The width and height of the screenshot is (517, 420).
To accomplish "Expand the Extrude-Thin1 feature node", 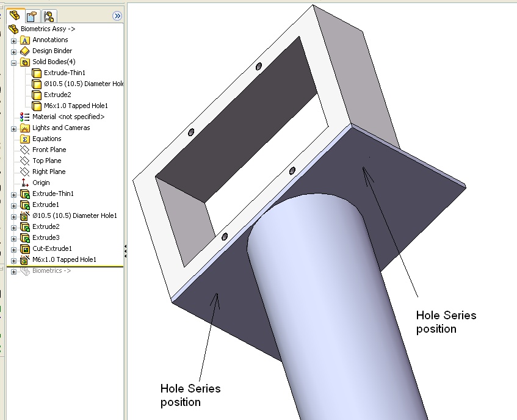I will pos(13,195).
